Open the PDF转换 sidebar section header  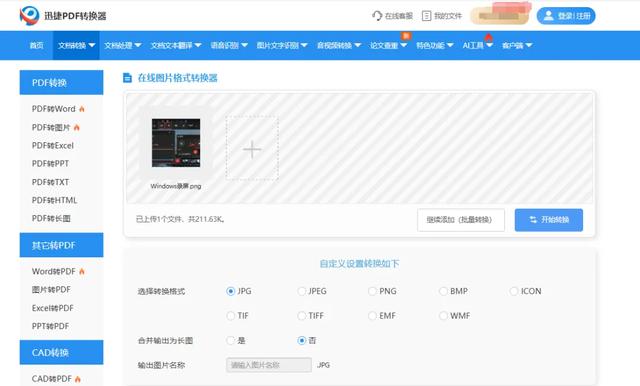click(62, 82)
